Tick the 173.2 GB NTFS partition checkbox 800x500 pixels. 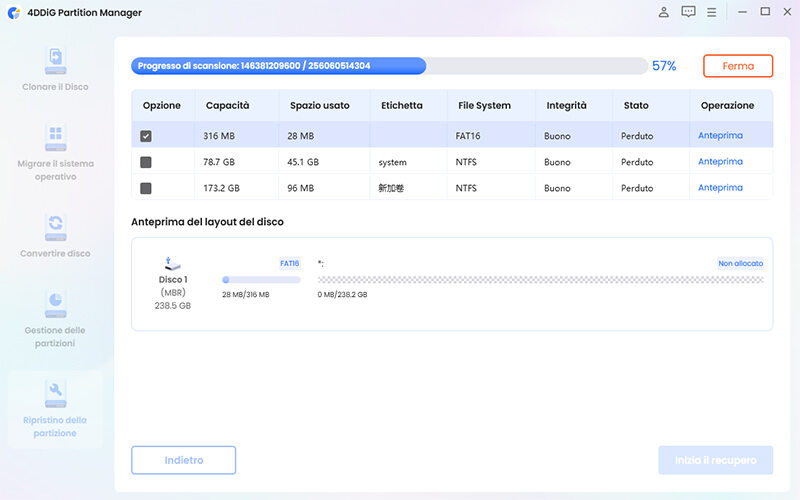[146, 188]
